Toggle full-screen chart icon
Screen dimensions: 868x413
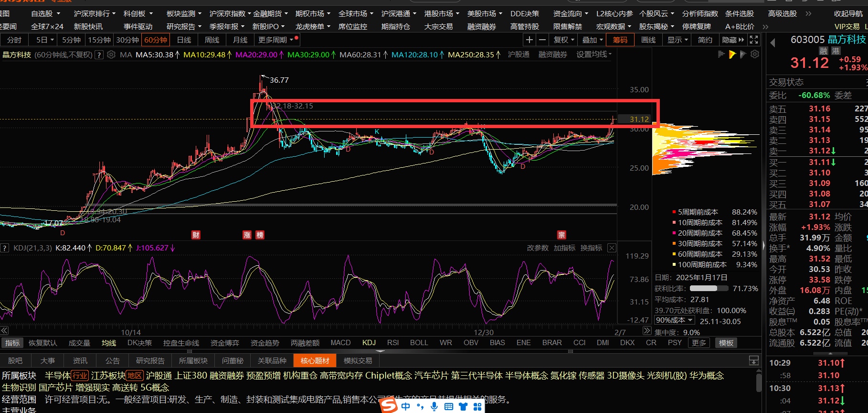click(754, 40)
